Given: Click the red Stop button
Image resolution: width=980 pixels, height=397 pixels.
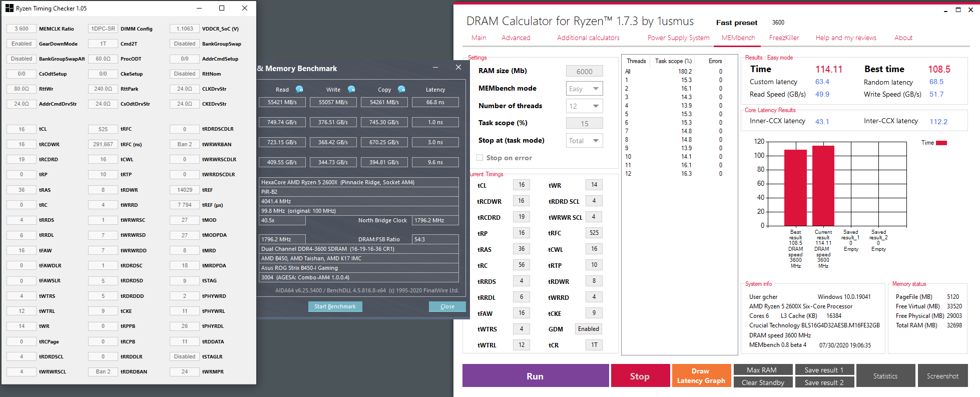Looking at the screenshot, I should tap(640, 376).
